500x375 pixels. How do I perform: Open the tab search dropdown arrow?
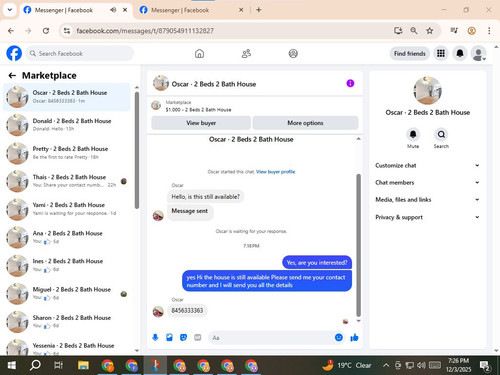(10, 10)
